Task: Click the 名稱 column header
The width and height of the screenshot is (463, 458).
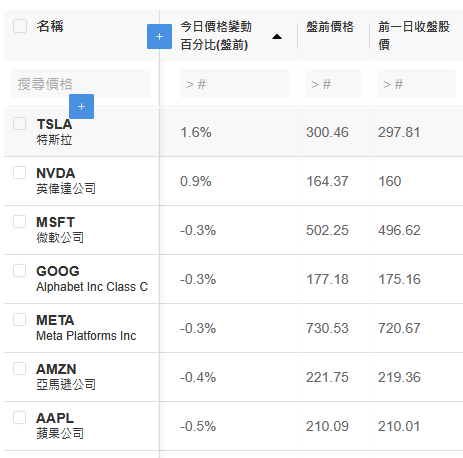Action: [x=50, y=26]
